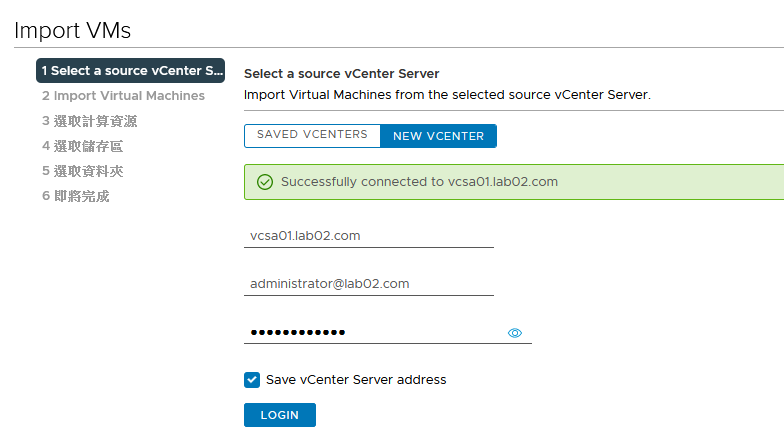The image size is (784, 445).
Task: Open step 2 Import Virtual Machines
Action: click(x=123, y=96)
